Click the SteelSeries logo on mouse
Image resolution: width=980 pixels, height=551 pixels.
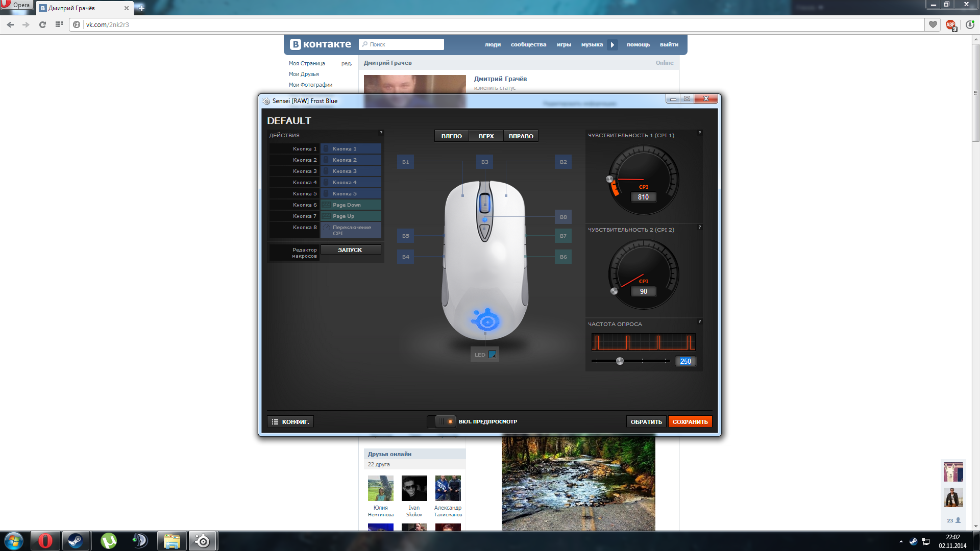point(485,320)
